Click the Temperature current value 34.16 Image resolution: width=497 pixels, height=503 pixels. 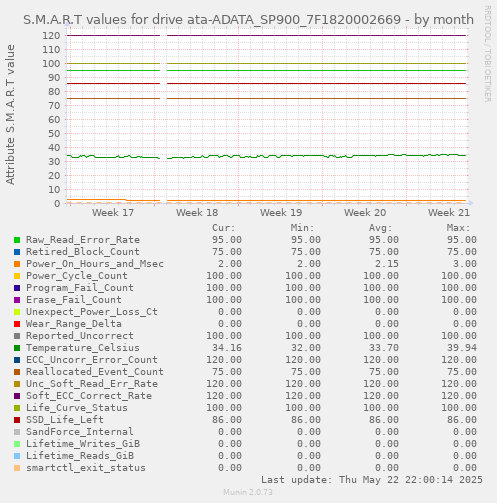tap(227, 348)
